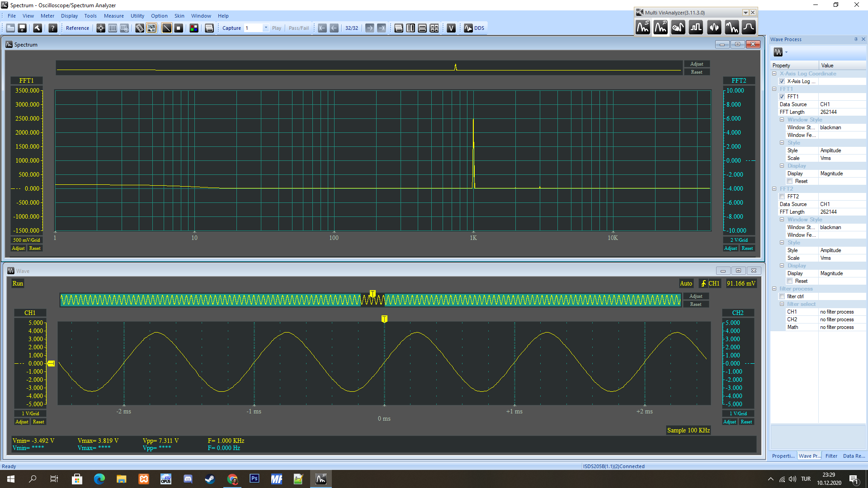868x488 pixels.
Task: Click the square-wave icon in Multi VirAnalyzer
Action: (x=696, y=28)
